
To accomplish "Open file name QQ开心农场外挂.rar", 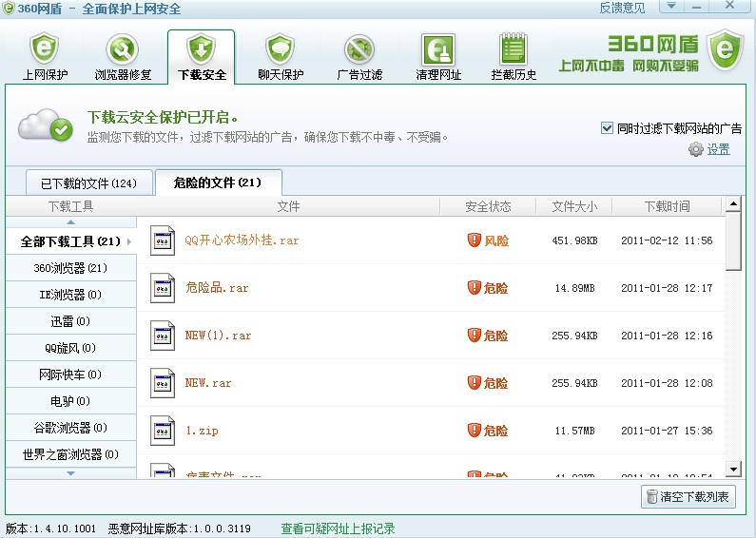I will click(x=242, y=240).
